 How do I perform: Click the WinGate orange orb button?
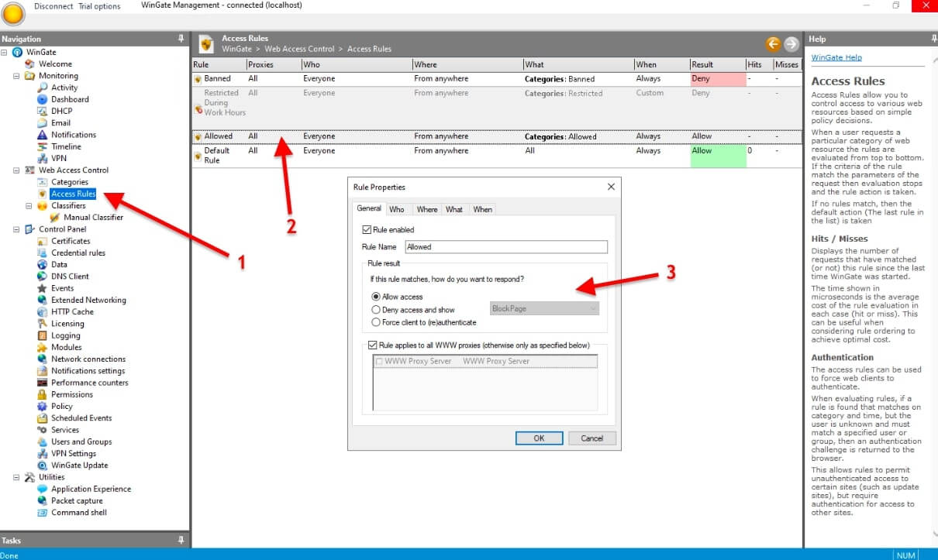(x=15, y=14)
